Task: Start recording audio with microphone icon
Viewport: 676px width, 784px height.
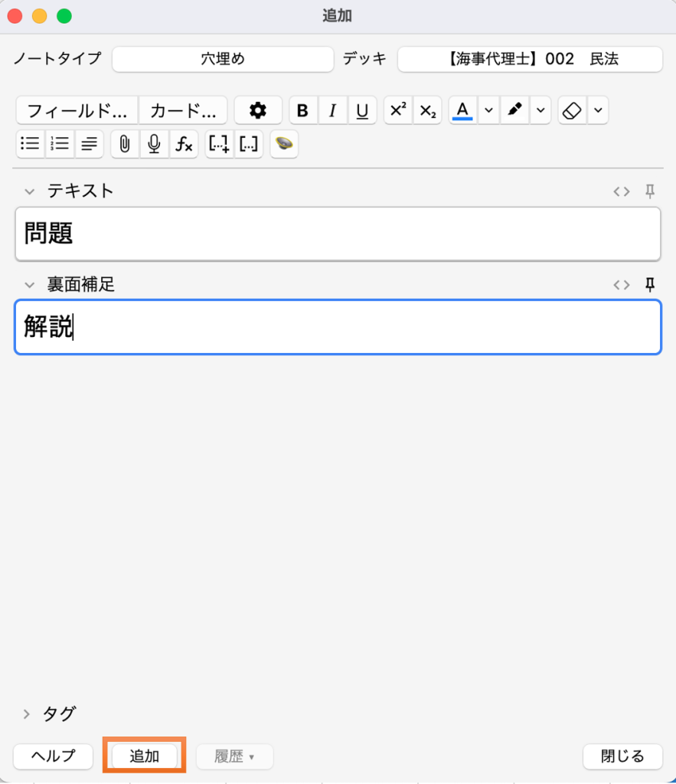Action: click(154, 144)
